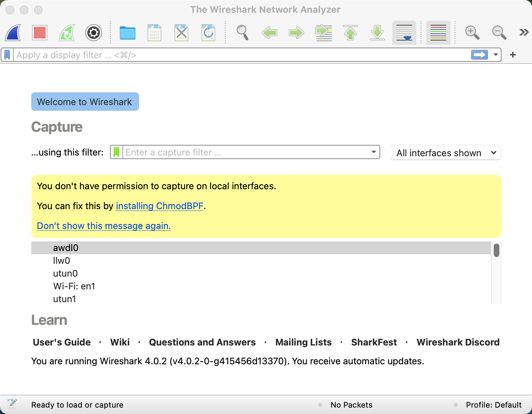This screenshot has height=414, width=532.
Task: Open the All interfaces shown dropdown
Action: pos(445,153)
